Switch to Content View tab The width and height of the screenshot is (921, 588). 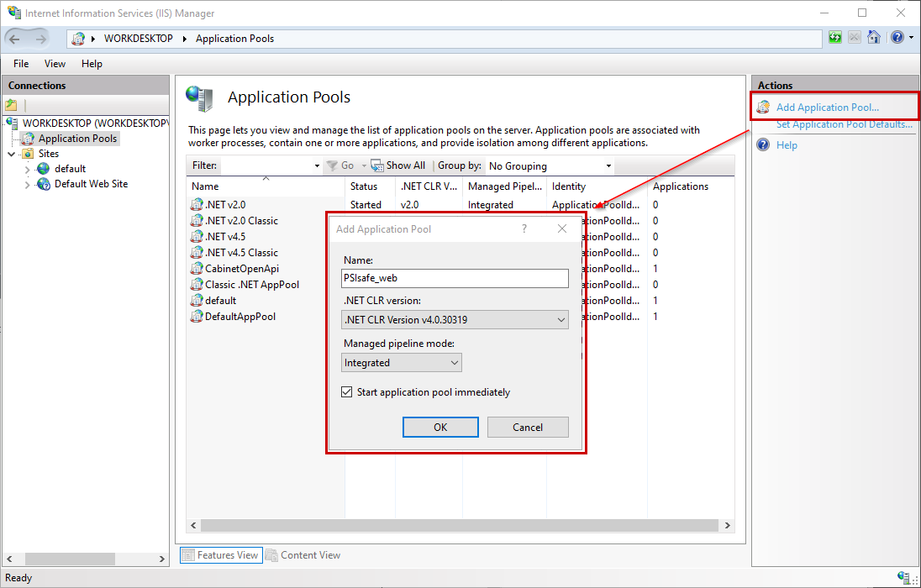click(x=303, y=555)
